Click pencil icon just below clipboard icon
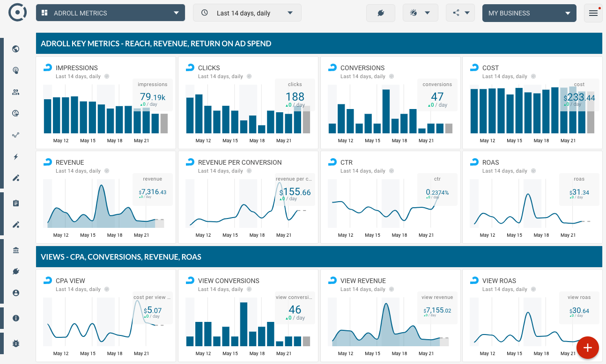Viewport: 606px width, 364px height. (x=16, y=225)
